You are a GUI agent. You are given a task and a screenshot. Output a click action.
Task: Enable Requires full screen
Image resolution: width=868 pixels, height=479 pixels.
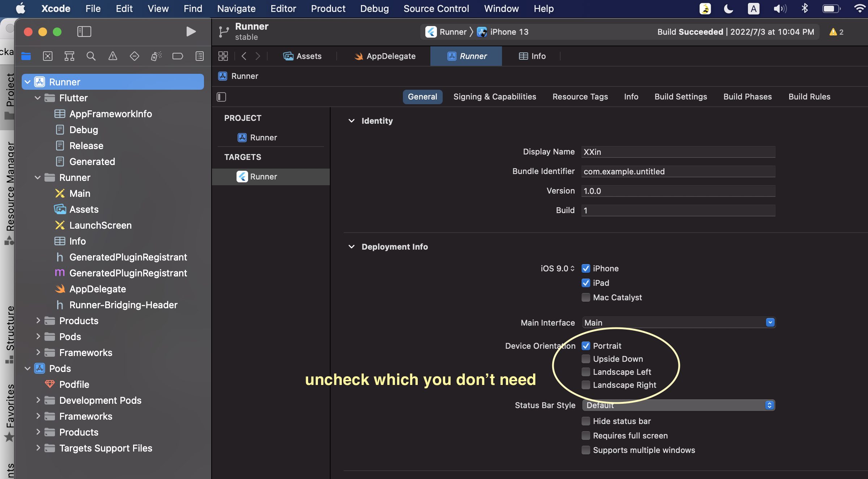(586, 436)
